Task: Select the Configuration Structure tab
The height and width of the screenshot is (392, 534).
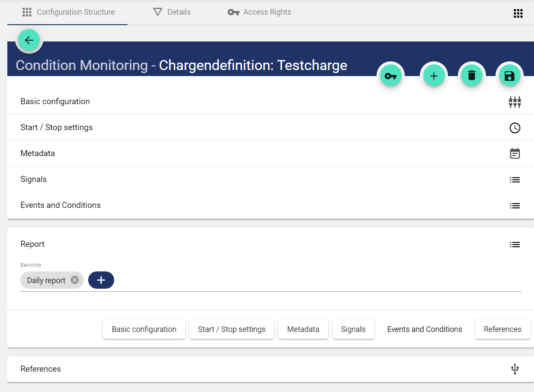Action: pyautogui.click(x=69, y=12)
